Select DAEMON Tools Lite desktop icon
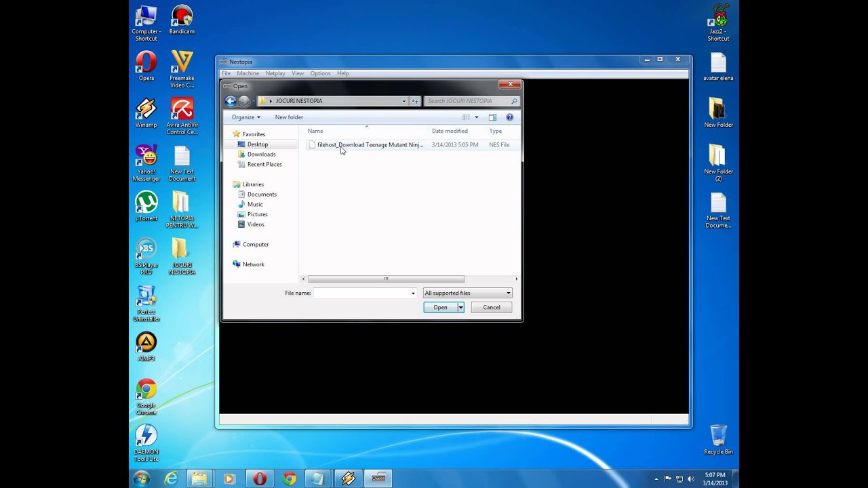 [146, 444]
